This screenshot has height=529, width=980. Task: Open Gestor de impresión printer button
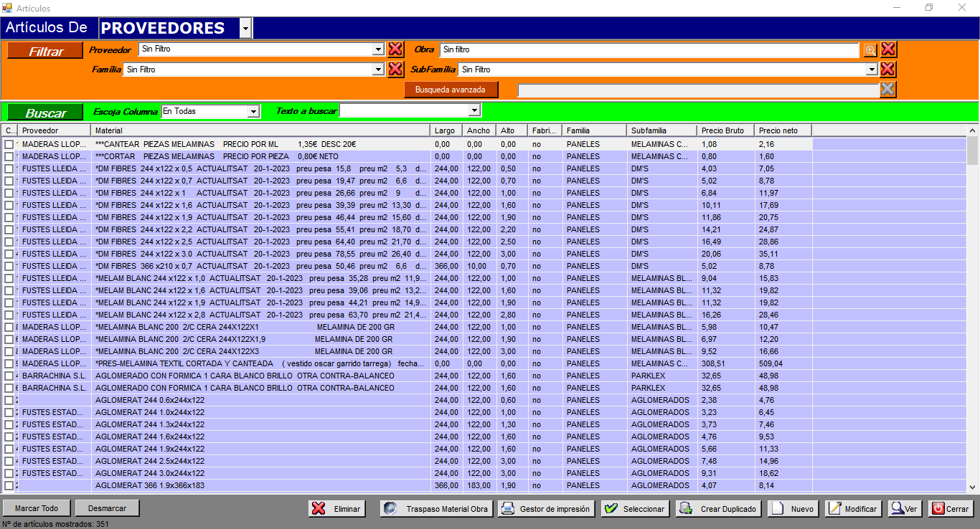[547, 509]
